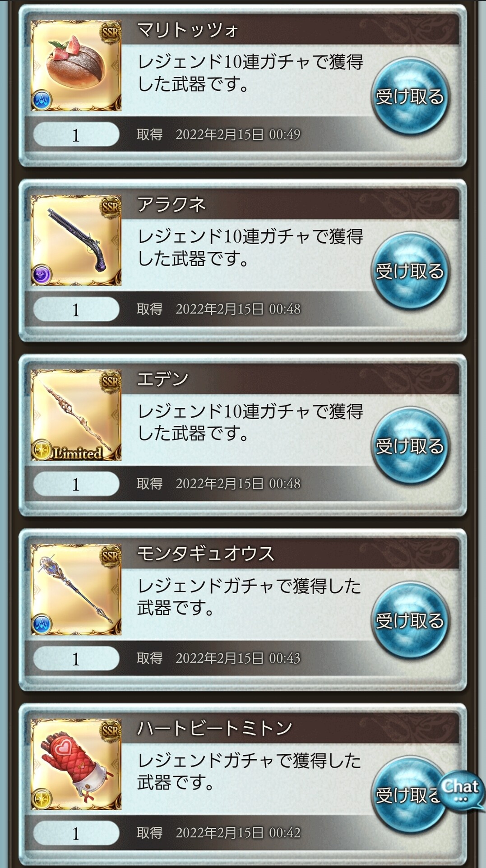Image resolution: width=486 pixels, height=868 pixels.
Task: Tap the ハートビートミトン red mitten thumbnail
Action: tap(76, 764)
